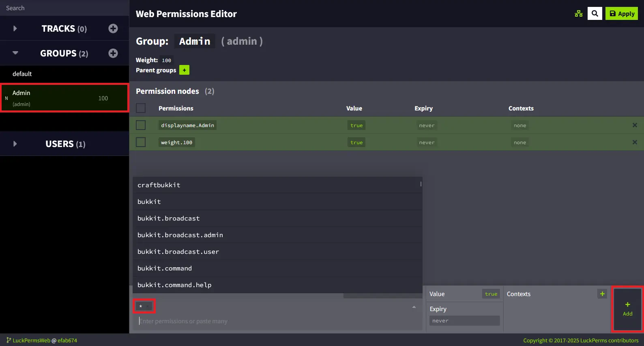
Task: Delete the displayname.Admin permission node
Action: pyautogui.click(x=635, y=125)
